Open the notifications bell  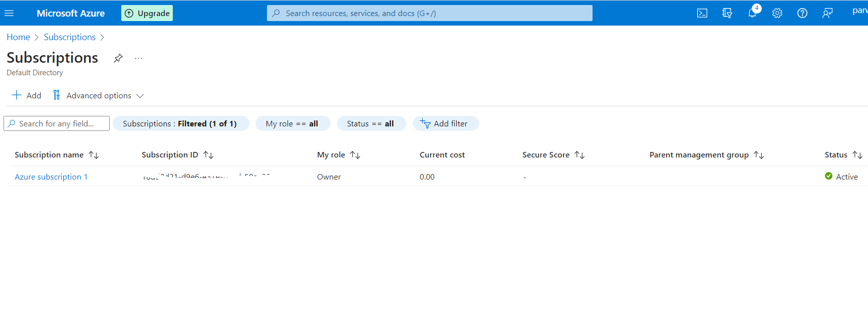[x=752, y=13]
